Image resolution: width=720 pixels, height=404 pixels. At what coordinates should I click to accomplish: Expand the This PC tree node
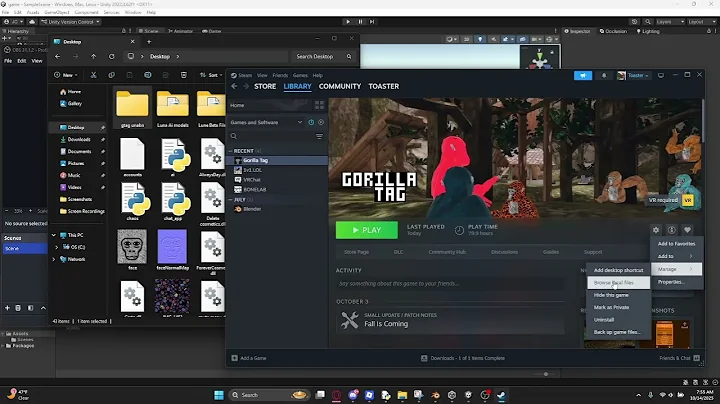click(x=54, y=235)
